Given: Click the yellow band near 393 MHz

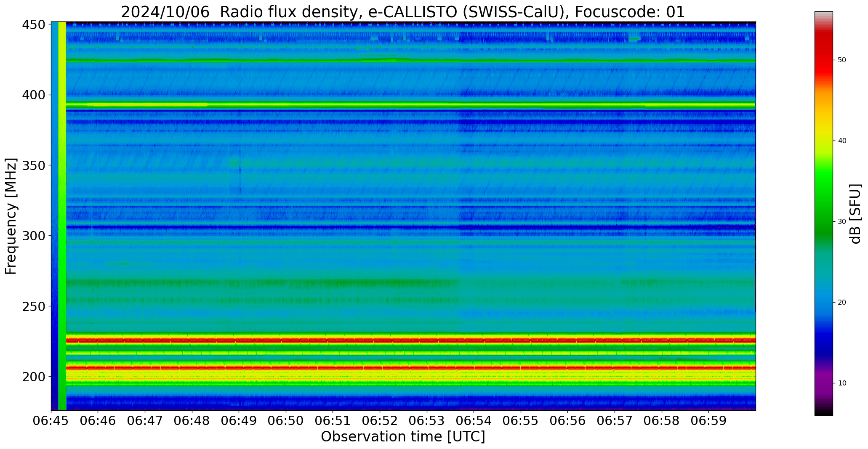Looking at the screenshot, I should (411, 104).
